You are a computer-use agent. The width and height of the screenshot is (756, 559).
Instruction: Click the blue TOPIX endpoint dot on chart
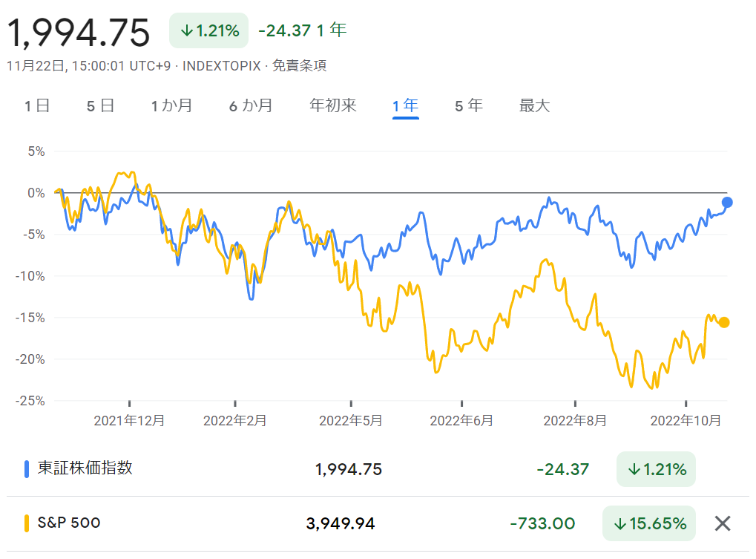pos(727,203)
